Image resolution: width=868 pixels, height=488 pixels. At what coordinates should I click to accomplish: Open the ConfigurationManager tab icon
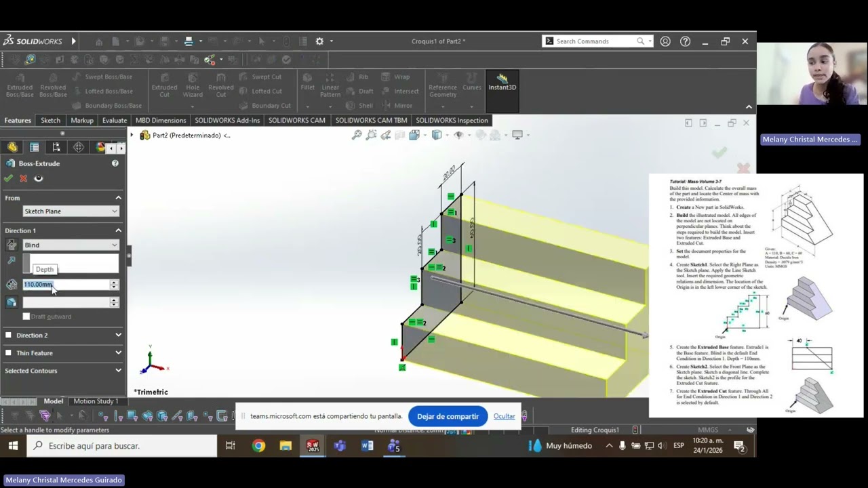pos(56,147)
